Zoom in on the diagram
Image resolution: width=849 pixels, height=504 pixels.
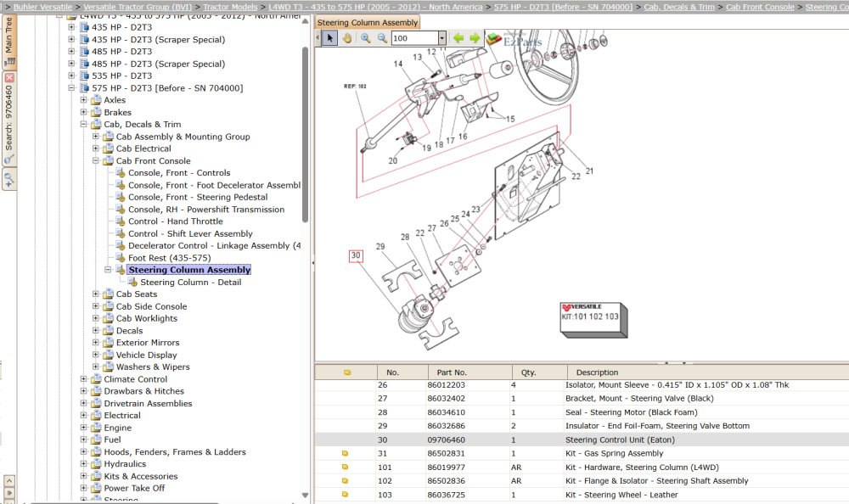click(x=365, y=38)
